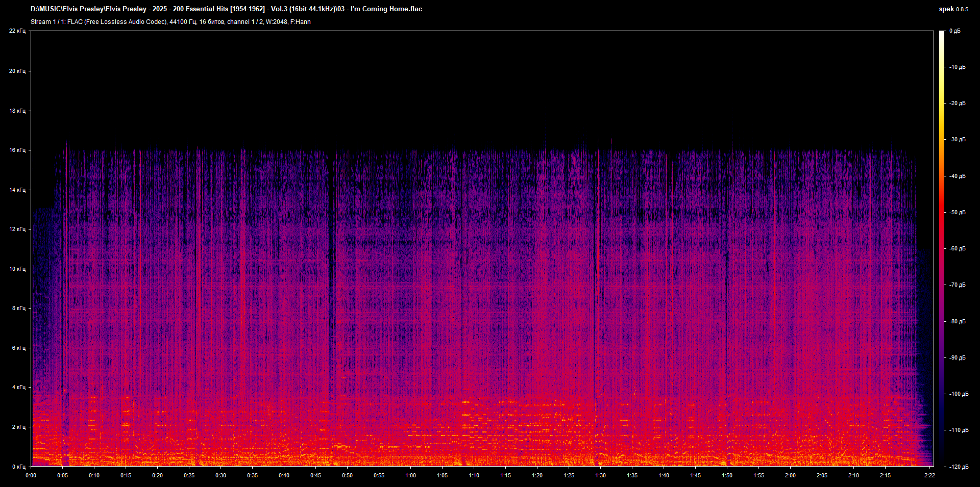This screenshot has width=980, height=487.
Task: Click the -30 дБ level scale label
Action: coord(958,140)
